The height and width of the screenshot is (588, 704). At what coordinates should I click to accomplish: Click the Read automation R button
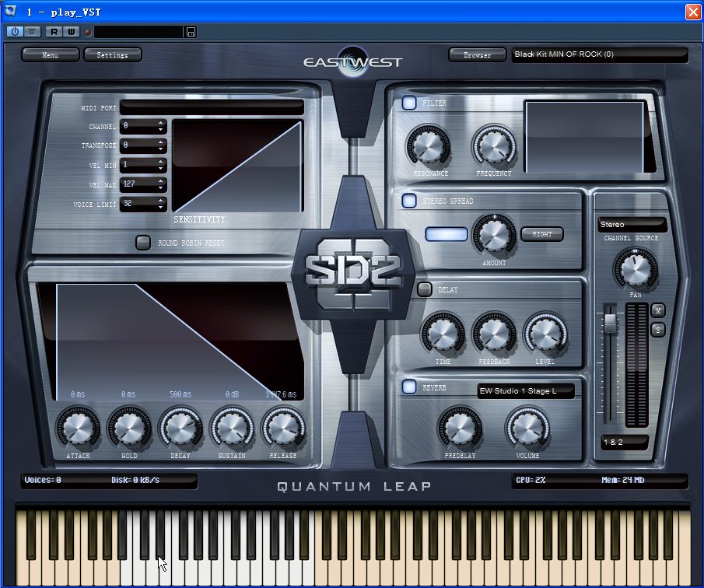tap(54, 32)
